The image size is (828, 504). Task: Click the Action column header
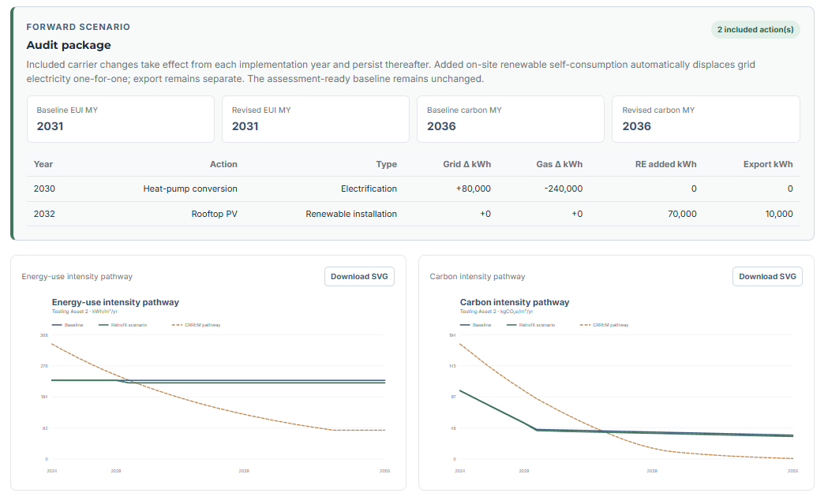223,164
